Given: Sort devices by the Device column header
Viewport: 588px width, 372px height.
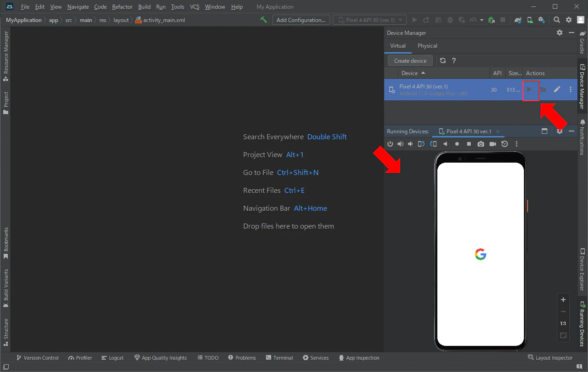Looking at the screenshot, I should (x=444, y=73).
